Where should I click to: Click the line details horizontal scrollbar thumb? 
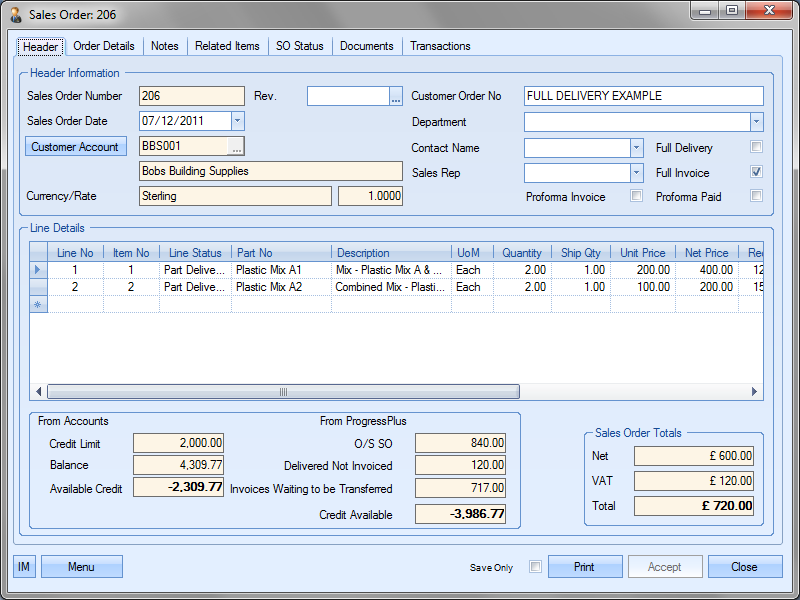(283, 392)
